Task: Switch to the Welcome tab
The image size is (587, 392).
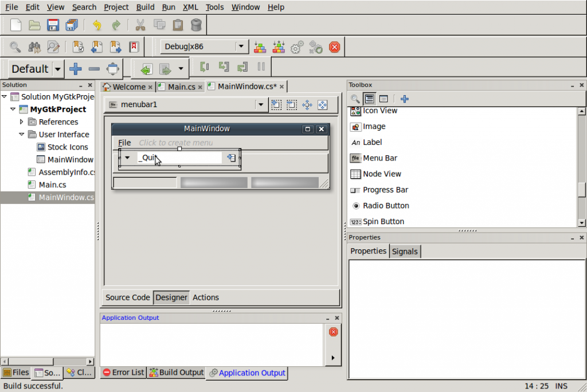Action: coord(129,87)
